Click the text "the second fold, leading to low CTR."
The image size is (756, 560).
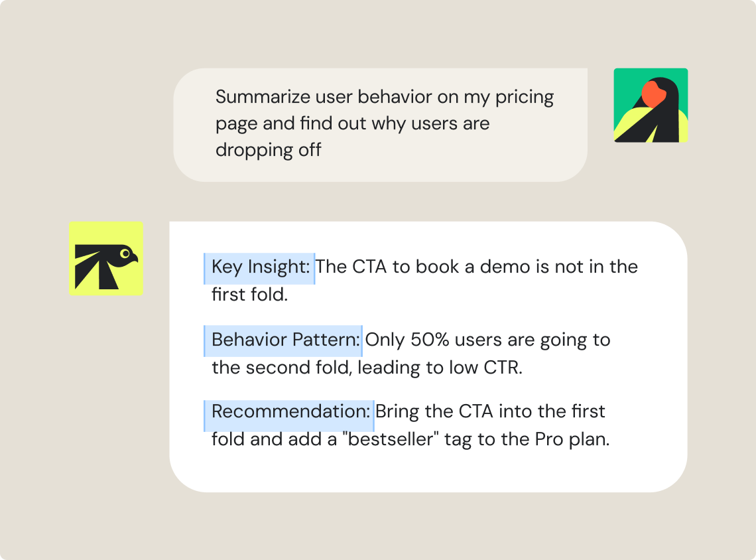pos(367,368)
